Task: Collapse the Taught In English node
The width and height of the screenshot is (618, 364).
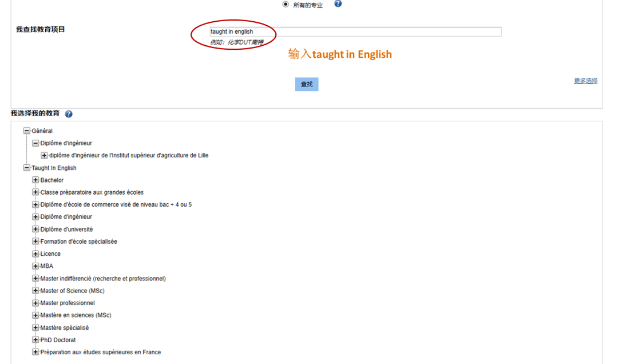Action: point(26,168)
